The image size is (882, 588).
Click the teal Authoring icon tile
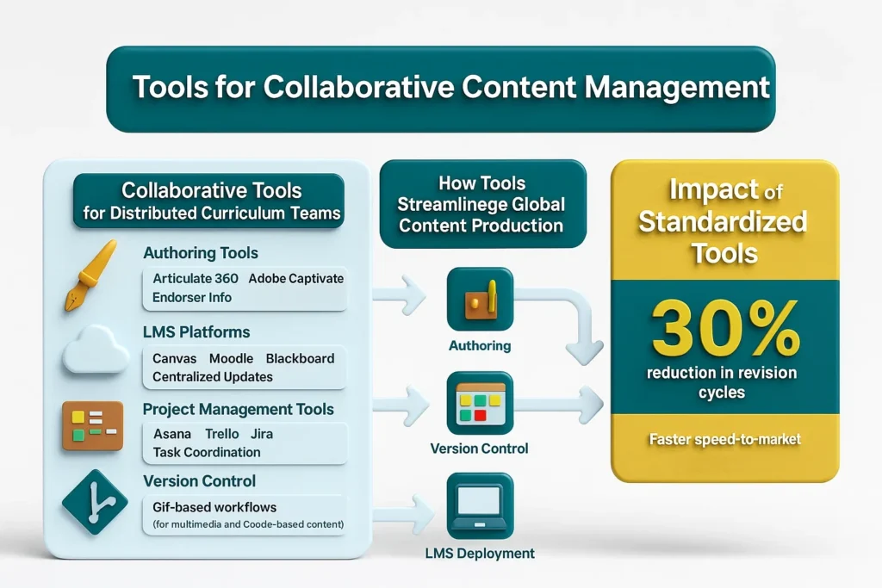click(x=480, y=300)
